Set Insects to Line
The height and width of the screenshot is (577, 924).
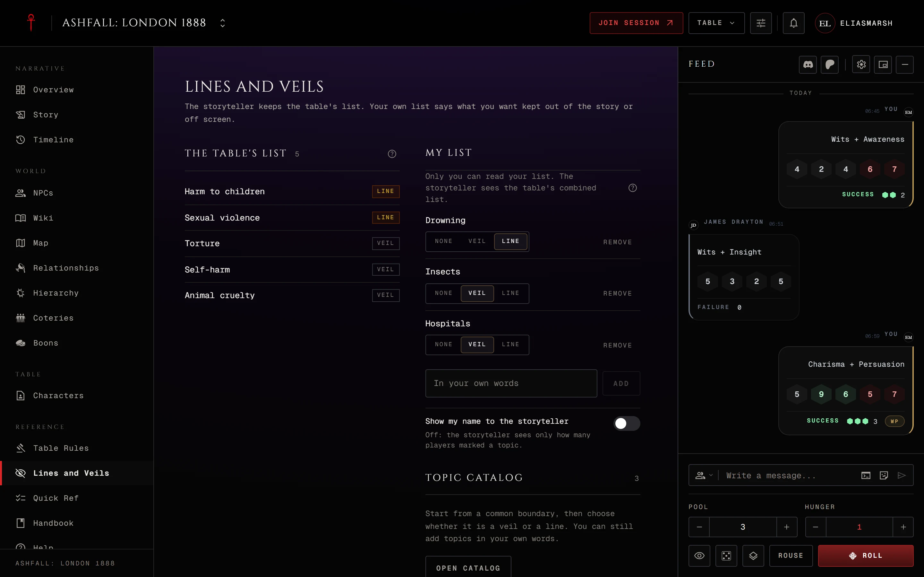pyautogui.click(x=510, y=293)
